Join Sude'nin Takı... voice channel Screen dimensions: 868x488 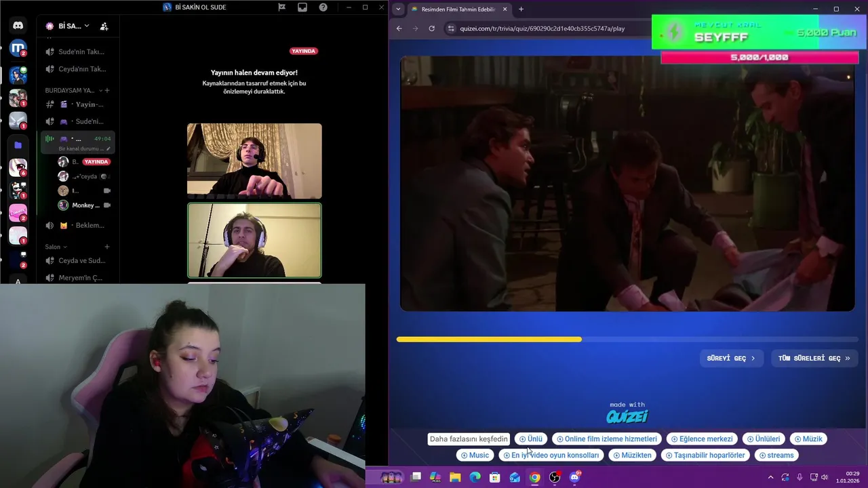click(x=78, y=52)
